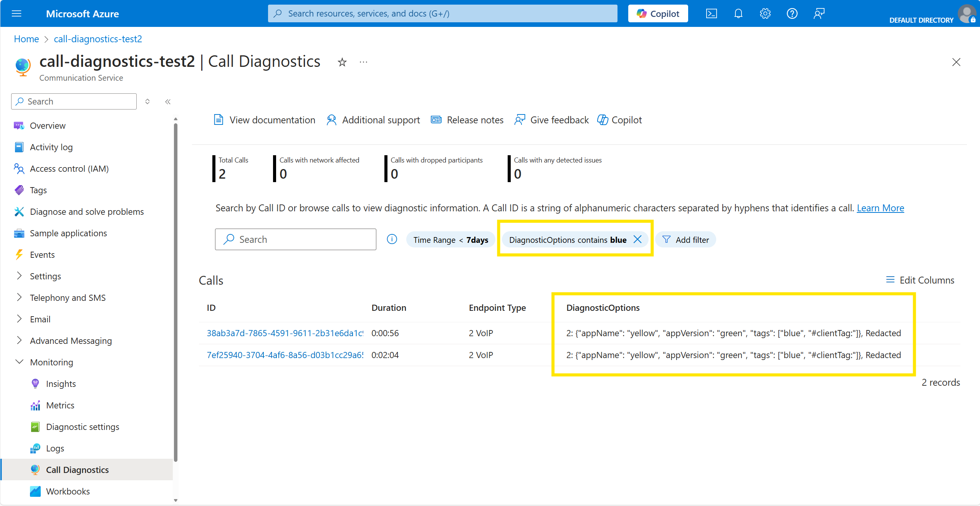Click the sidebar vertical scrollbar
Screen dimensions: 980x506
175,292
